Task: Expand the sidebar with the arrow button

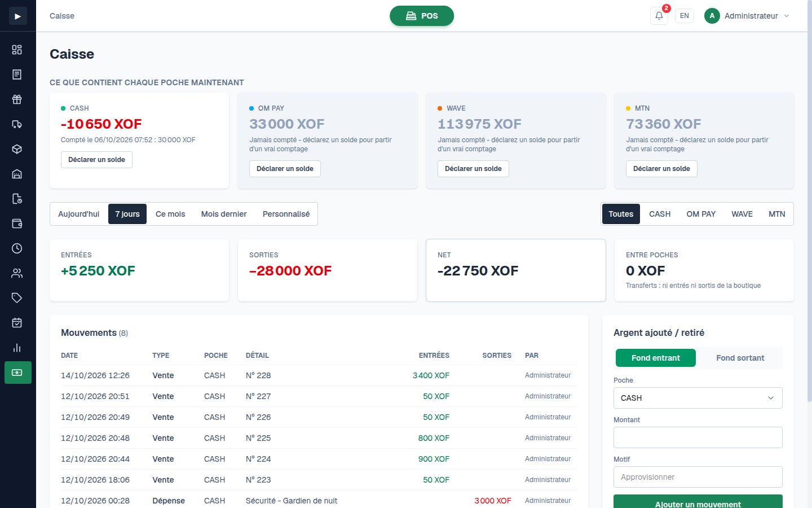Action: click(x=17, y=16)
